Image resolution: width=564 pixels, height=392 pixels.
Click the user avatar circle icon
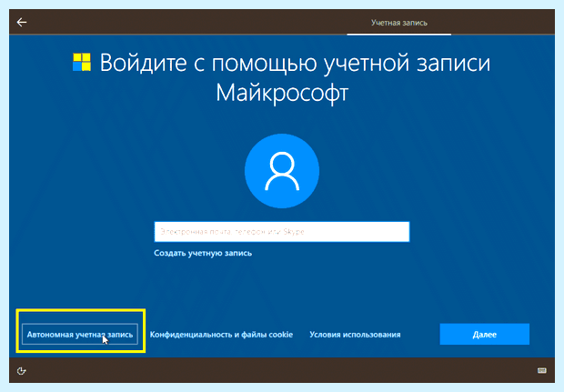tap(282, 171)
